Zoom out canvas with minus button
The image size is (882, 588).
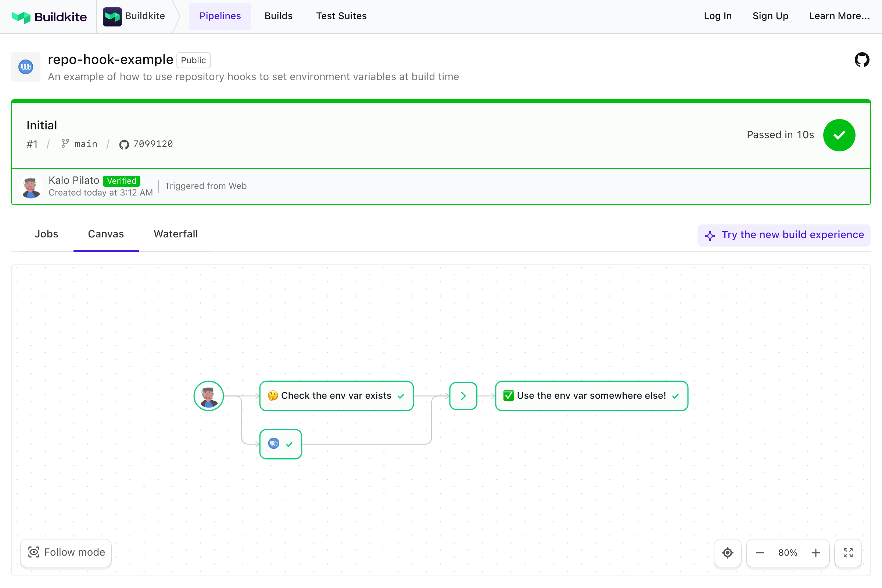(760, 553)
